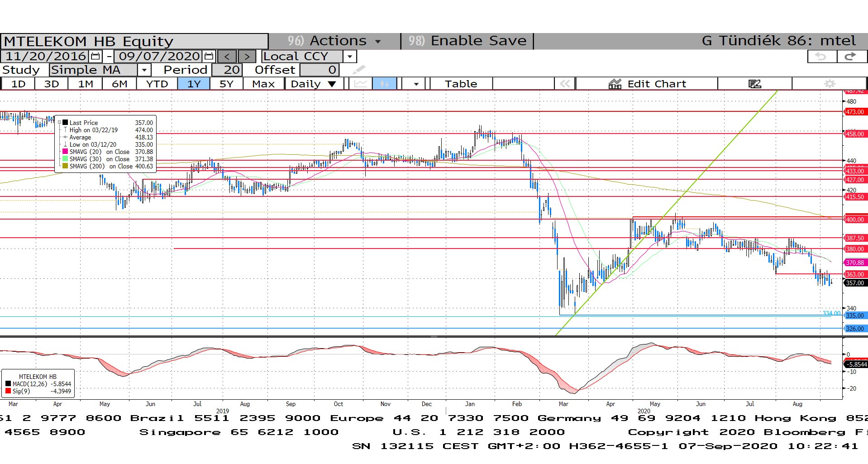Select the 1Y time range tab
This screenshot has height=464, width=868.
pyautogui.click(x=194, y=84)
